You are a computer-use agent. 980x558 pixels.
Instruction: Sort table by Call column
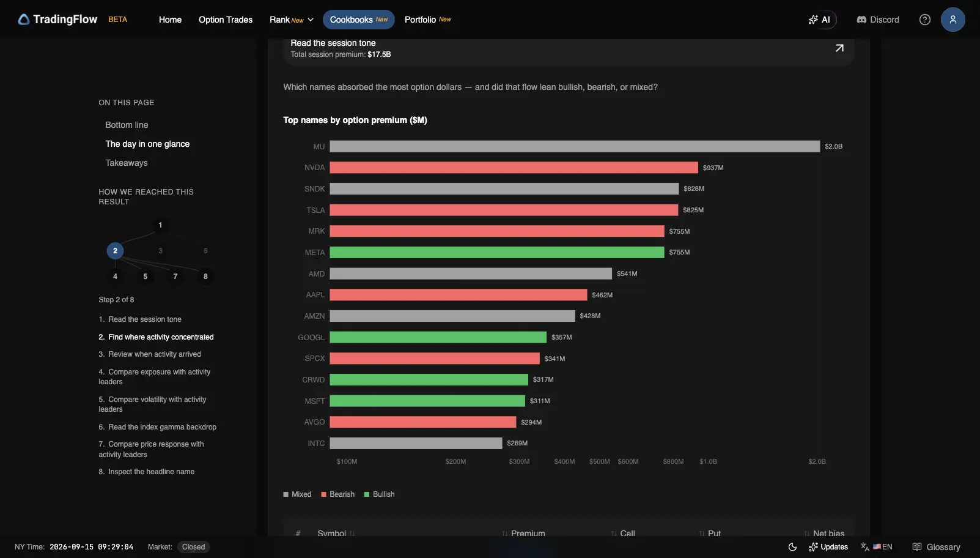pyautogui.click(x=623, y=534)
